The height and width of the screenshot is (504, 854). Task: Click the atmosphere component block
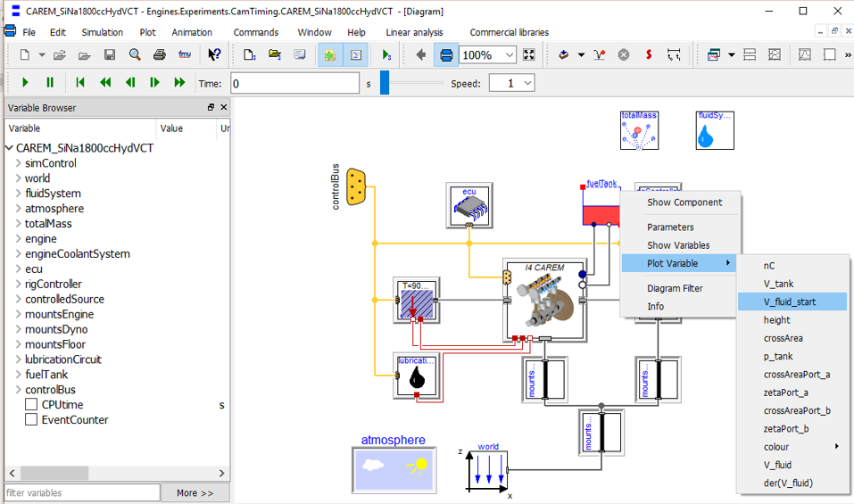[x=394, y=470]
